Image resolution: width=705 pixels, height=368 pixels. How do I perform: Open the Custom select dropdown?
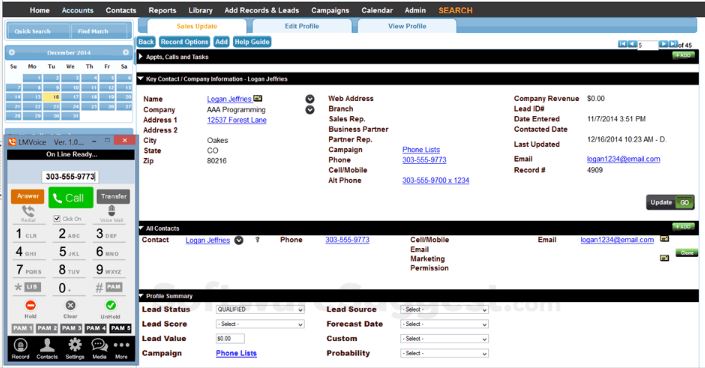point(444,339)
